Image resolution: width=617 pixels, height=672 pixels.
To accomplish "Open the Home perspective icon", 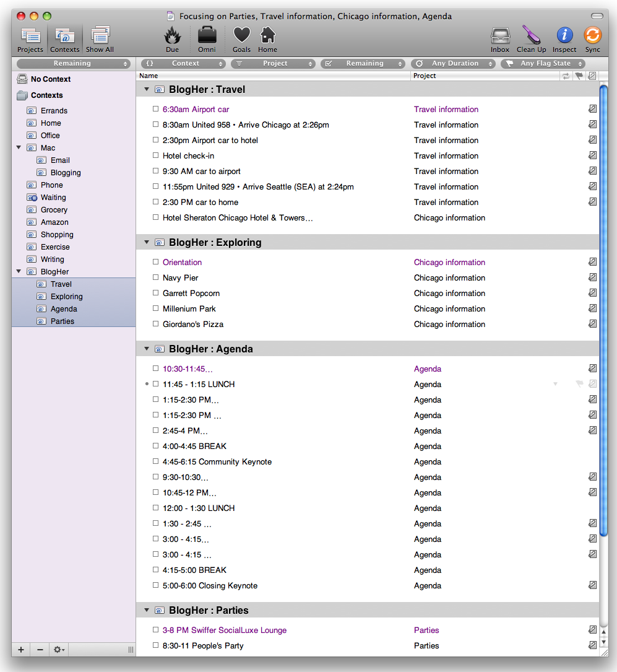I will tap(267, 40).
